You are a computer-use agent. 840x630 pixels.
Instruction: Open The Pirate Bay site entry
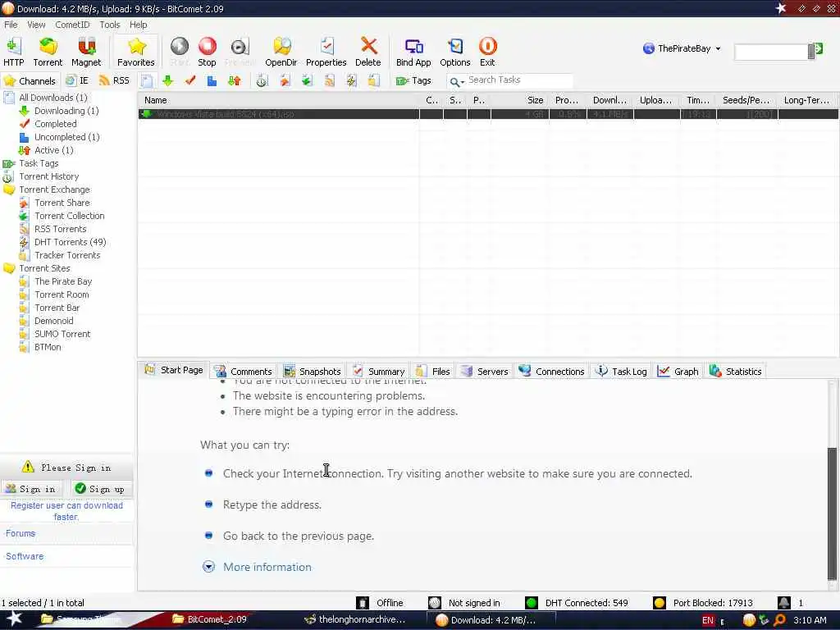pyautogui.click(x=63, y=281)
